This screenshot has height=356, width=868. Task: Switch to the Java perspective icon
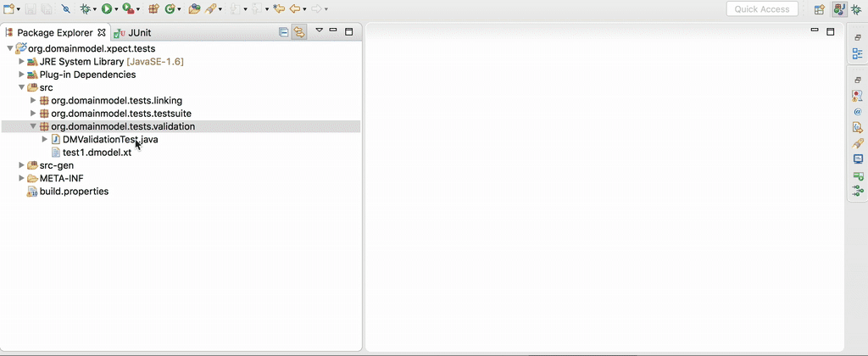[839, 8]
